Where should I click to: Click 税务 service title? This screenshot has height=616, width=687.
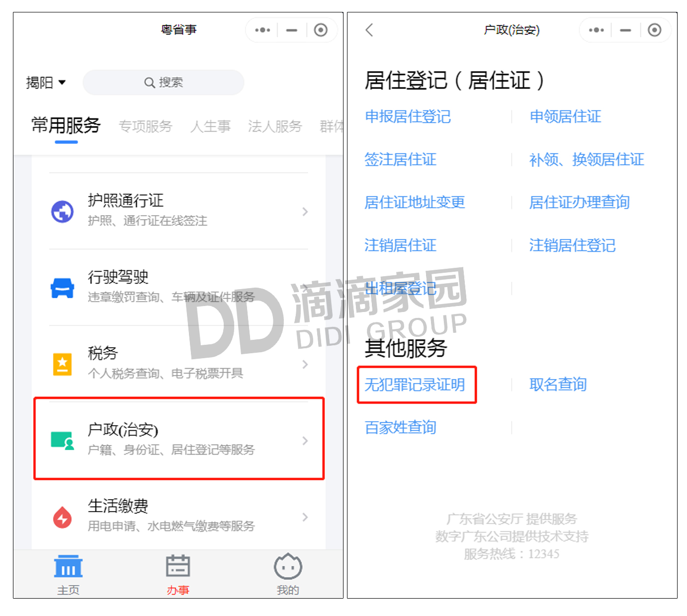pos(103,353)
